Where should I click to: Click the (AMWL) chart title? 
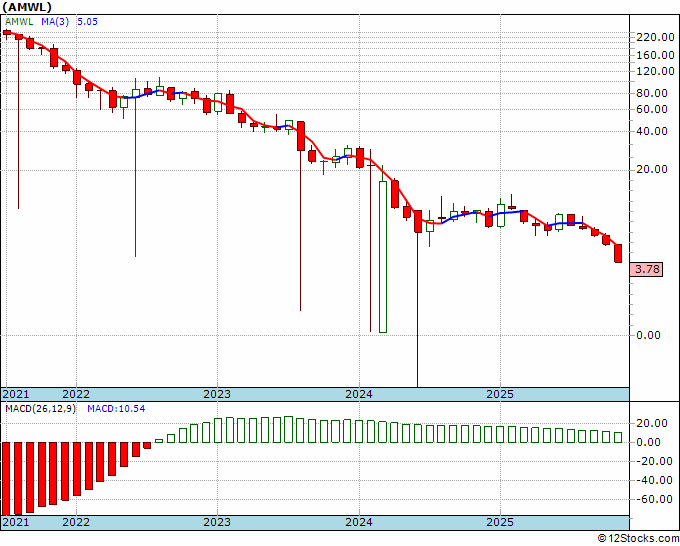coord(27,7)
